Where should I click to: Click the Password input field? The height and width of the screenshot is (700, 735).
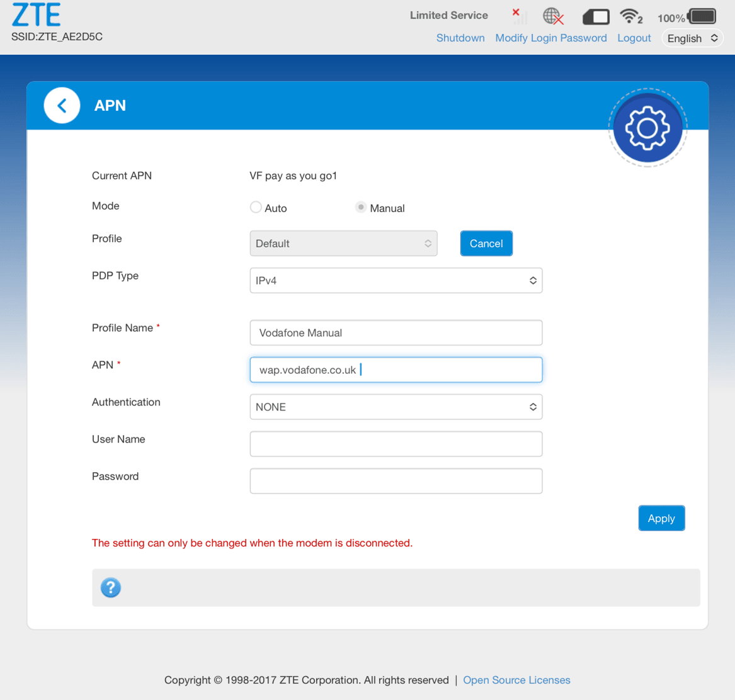[396, 481]
